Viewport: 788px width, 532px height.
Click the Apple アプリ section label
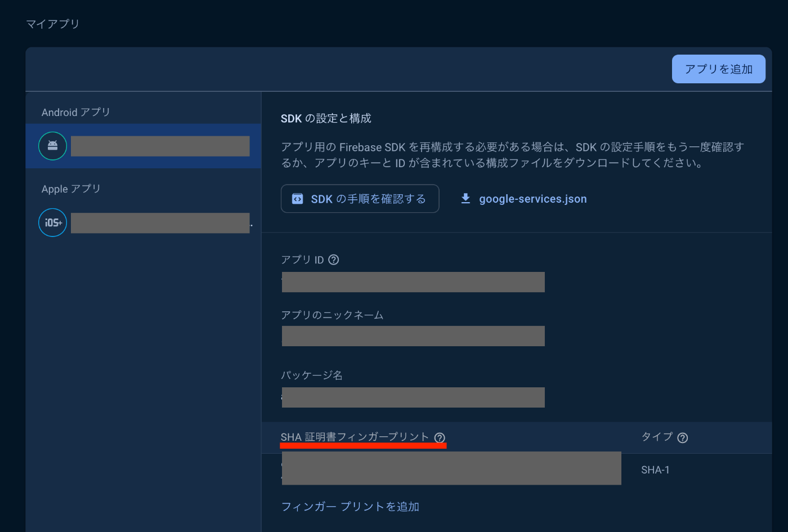click(x=71, y=189)
